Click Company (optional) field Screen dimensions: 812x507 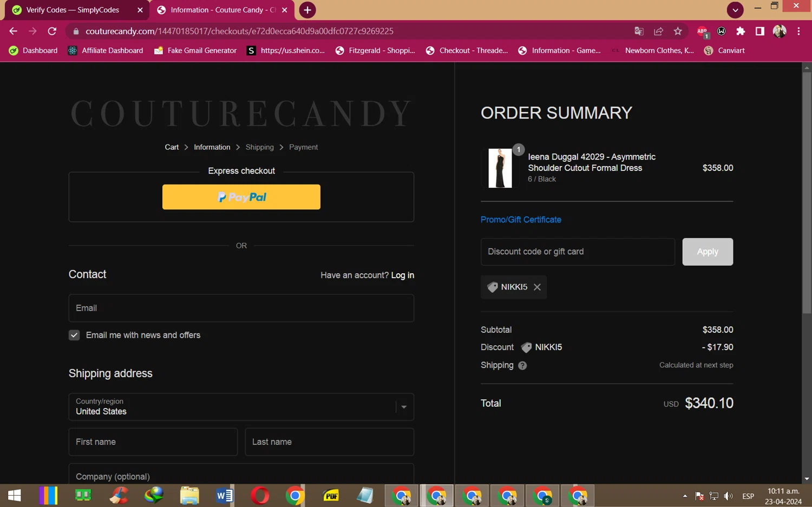241,475
